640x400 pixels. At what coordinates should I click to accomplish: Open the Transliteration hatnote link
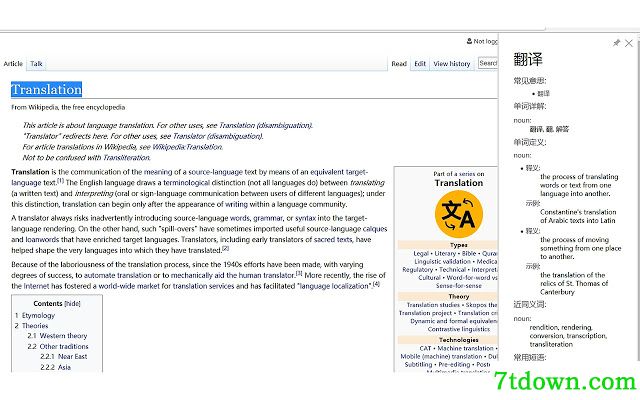tap(127, 158)
